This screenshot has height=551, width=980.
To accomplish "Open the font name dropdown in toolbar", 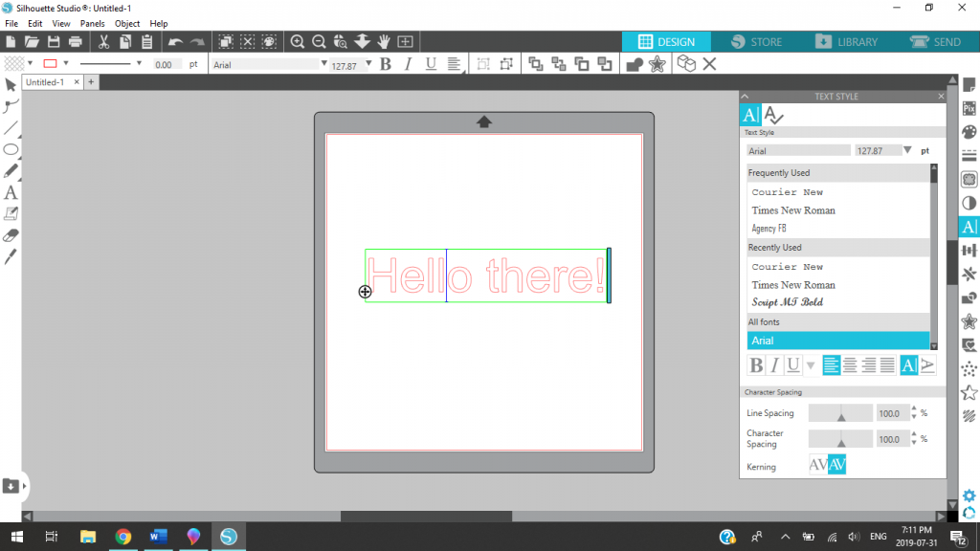I will coord(323,64).
